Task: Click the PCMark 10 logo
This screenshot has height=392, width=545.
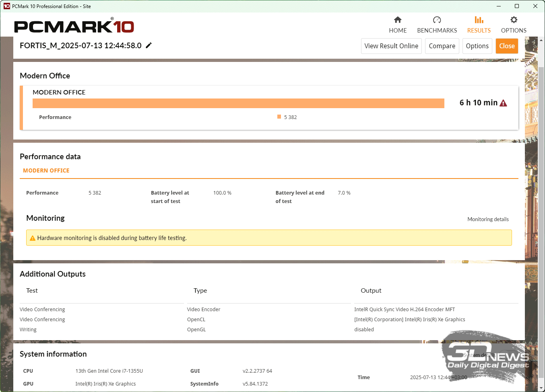Action: pos(74,26)
